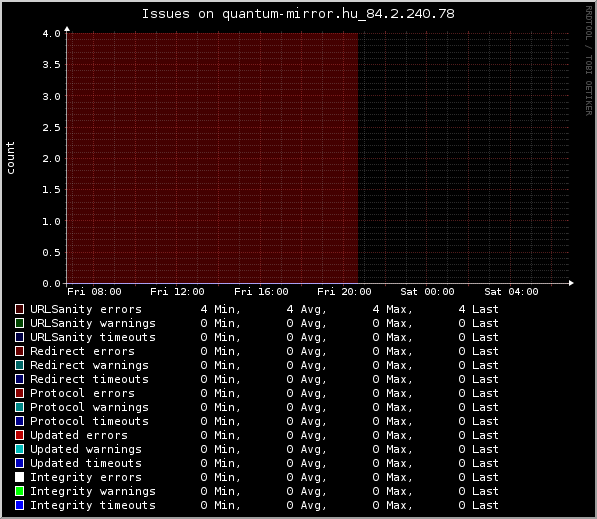Screen dimensions: 597x519
Task: Click the URLSanity warnings green swatch
Action: pyautogui.click(x=19, y=323)
